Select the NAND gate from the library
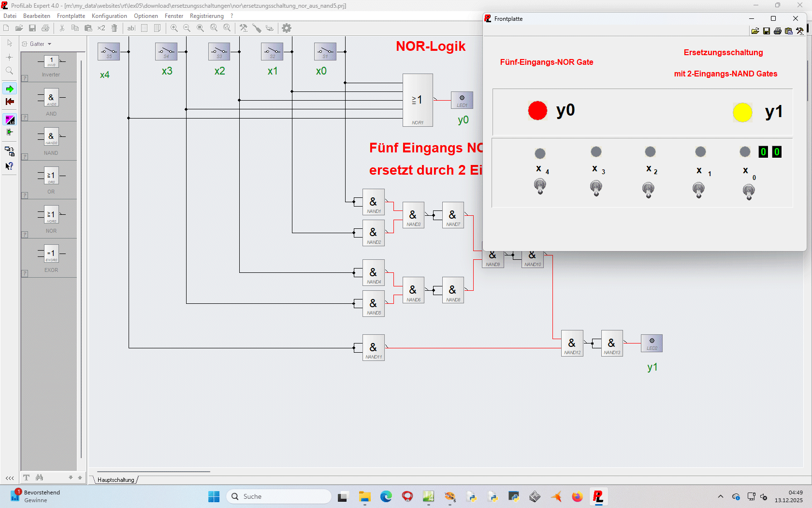812x508 pixels. click(51, 137)
